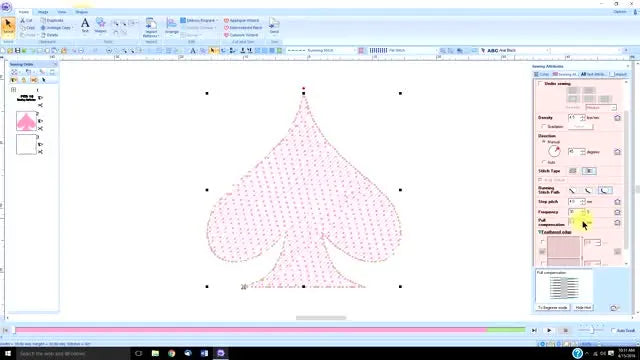
Task: Reset Pull compensation to its default value
Action: pos(617,222)
